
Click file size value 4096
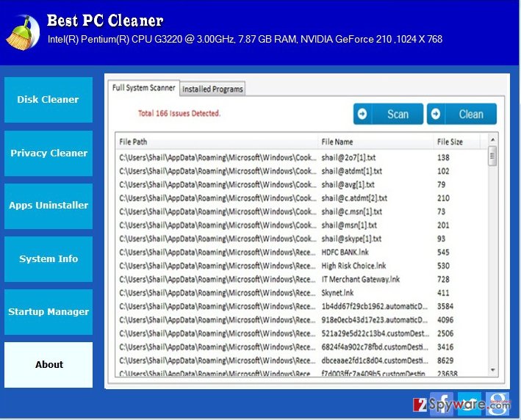[x=445, y=319]
